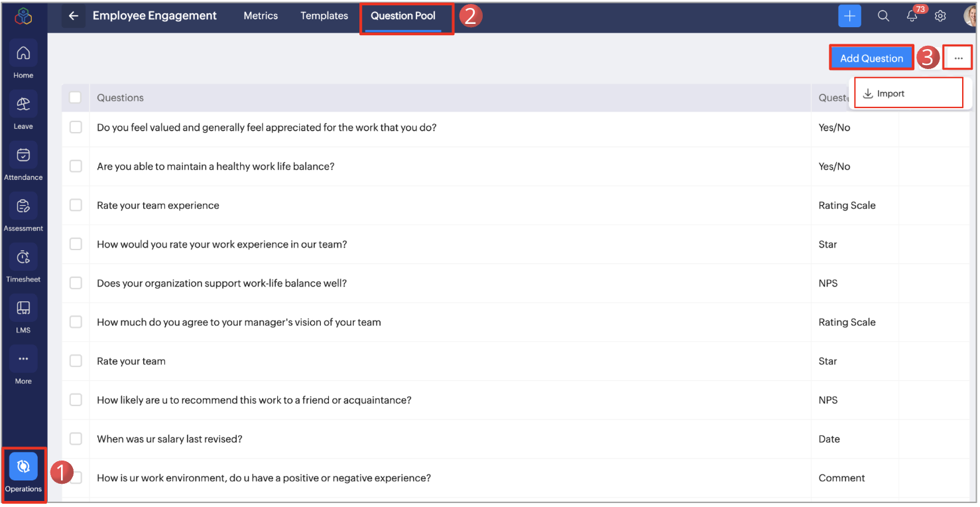Click the Operations icon in sidebar
This screenshot has height=507, width=980.
[23, 468]
